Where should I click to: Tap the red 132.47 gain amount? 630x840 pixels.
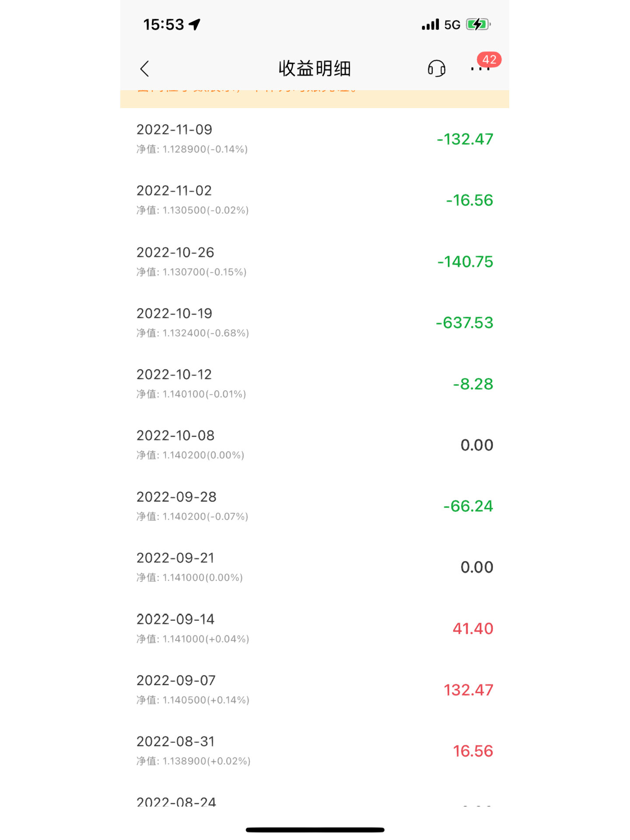click(469, 690)
